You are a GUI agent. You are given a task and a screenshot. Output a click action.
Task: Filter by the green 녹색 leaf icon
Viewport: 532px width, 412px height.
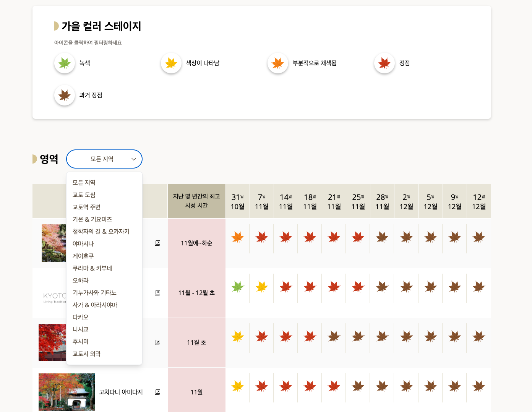click(65, 63)
